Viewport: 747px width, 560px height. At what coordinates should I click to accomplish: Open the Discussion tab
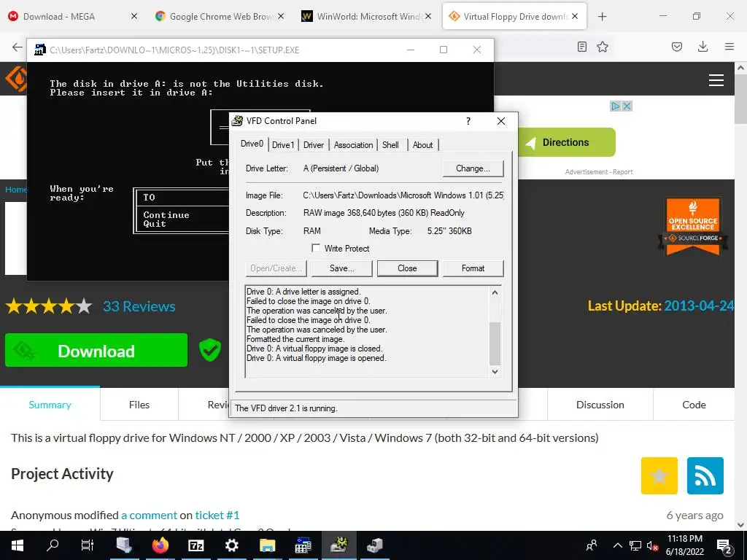click(x=600, y=405)
